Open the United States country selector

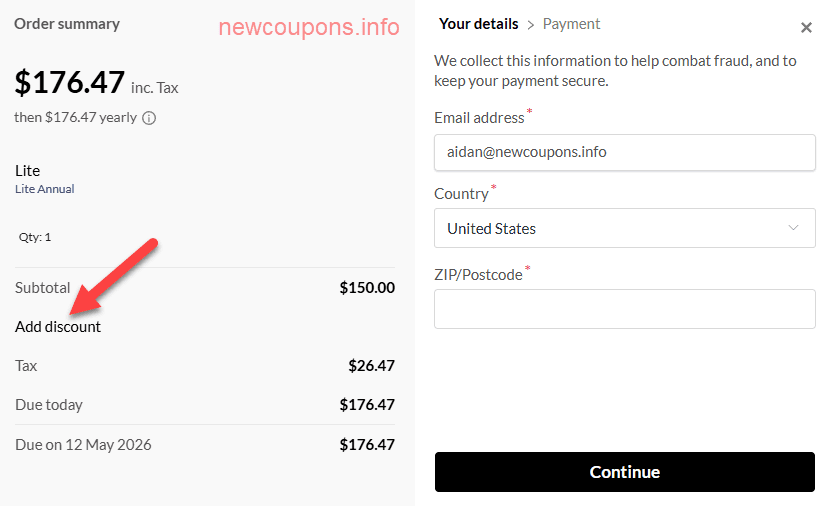click(x=624, y=228)
